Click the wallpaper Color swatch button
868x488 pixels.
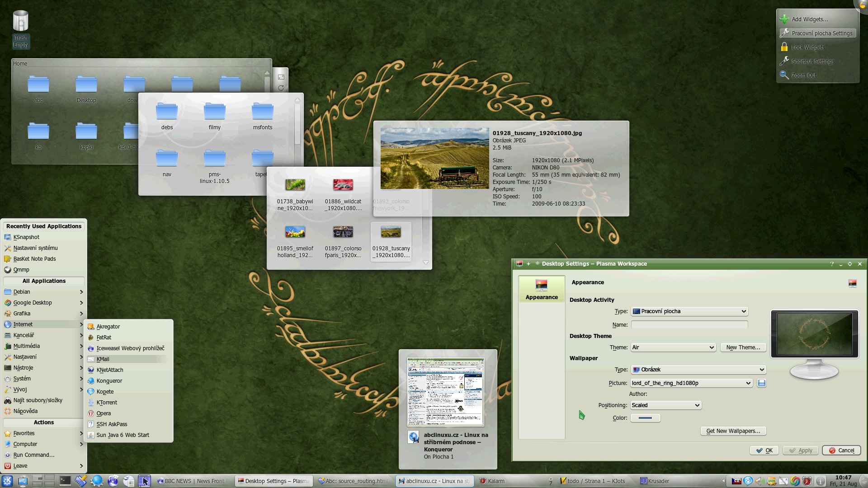point(646,418)
